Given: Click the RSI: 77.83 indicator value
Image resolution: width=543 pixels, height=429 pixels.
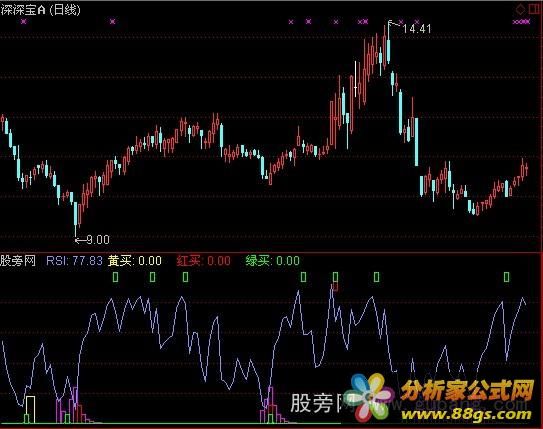Looking at the screenshot, I should (x=74, y=260).
